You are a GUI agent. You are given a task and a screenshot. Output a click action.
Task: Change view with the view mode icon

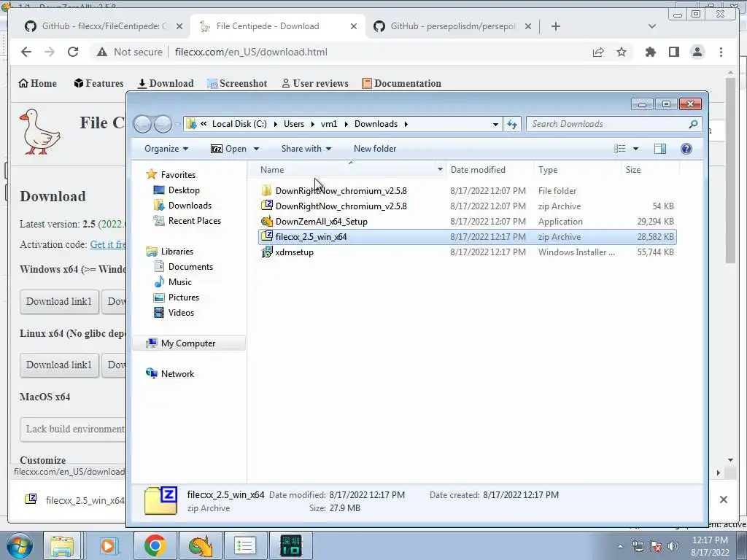click(620, 149)
